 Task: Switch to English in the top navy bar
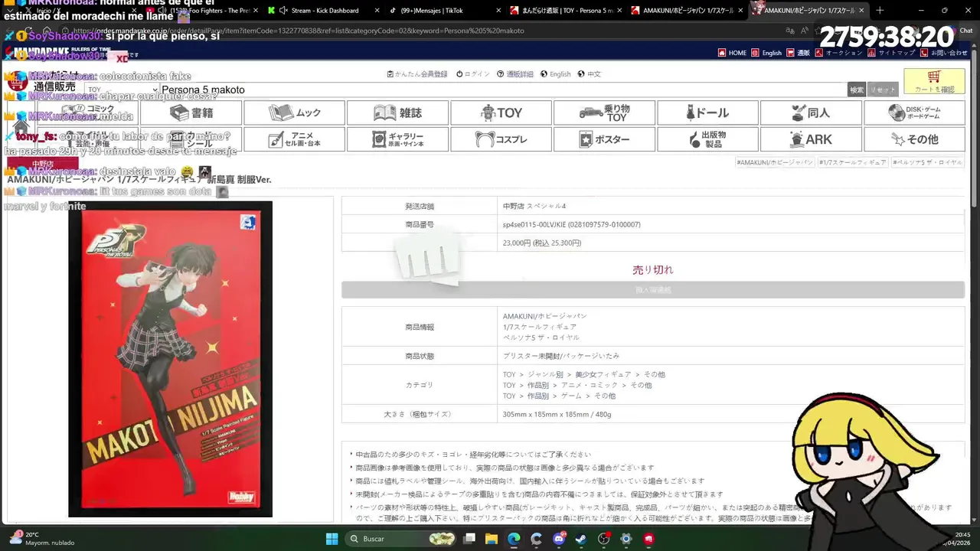coord(766,53)
